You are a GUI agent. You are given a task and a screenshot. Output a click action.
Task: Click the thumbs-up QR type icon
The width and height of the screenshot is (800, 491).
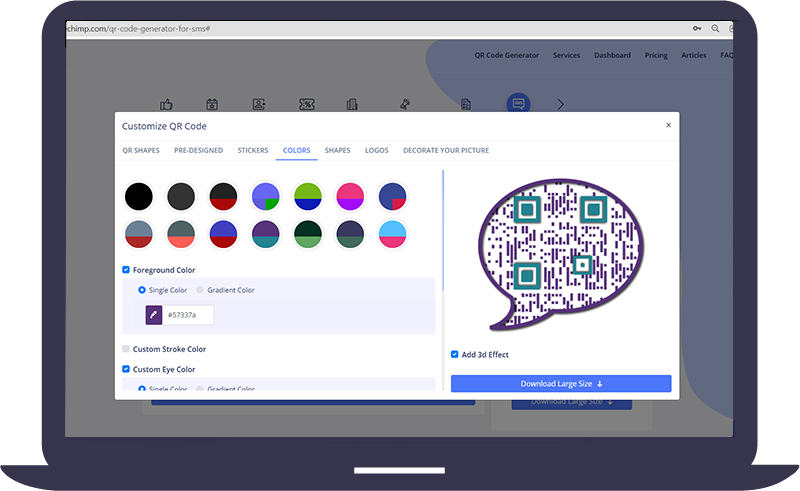[x=166, y=105]
